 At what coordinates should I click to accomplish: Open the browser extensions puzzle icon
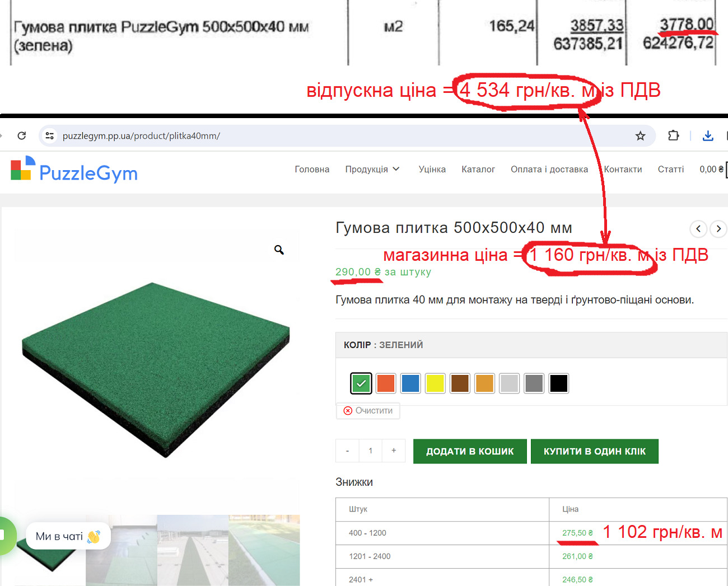click(x=673, y=135)
